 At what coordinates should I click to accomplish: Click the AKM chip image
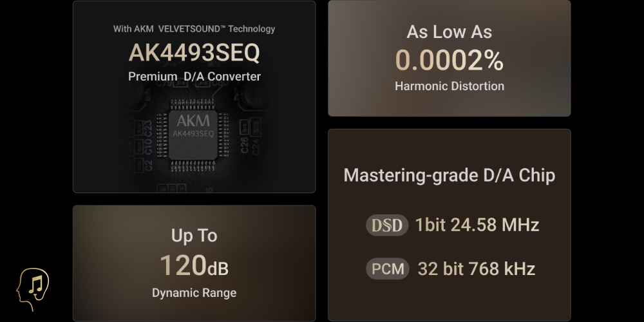tap(194, 137)
